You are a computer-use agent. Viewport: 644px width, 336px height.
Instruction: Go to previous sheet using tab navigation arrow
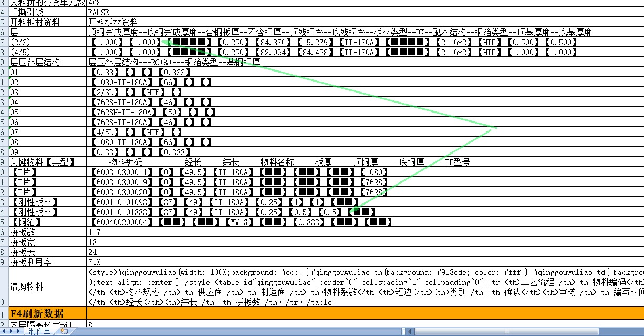[4, 331]
